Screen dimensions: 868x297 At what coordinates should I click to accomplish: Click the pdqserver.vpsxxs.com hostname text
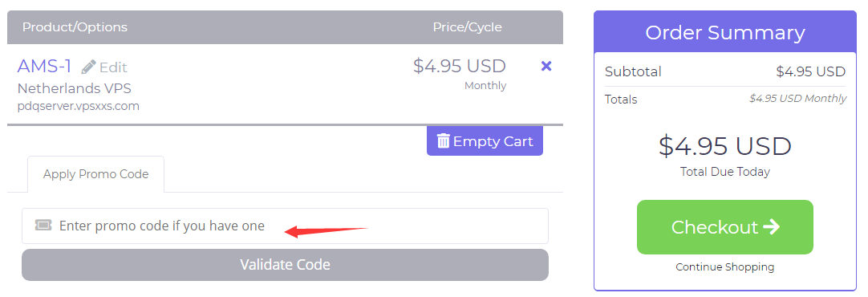click(x=78, y=106)
